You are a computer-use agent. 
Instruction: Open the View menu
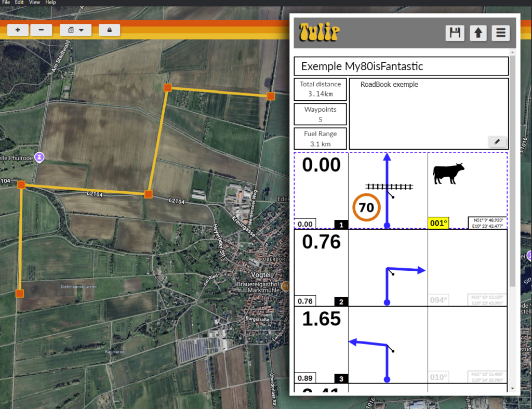coord(34,3)
